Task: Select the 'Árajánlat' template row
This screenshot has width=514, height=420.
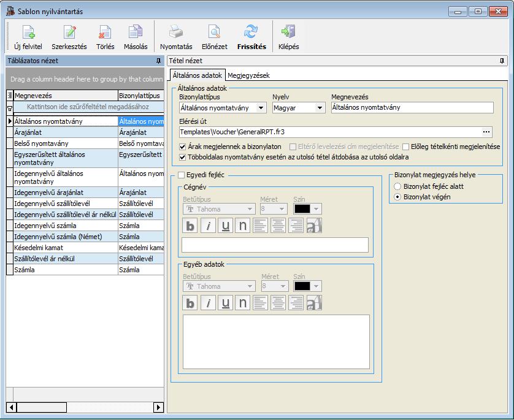Action: click(x=85, y=132)
